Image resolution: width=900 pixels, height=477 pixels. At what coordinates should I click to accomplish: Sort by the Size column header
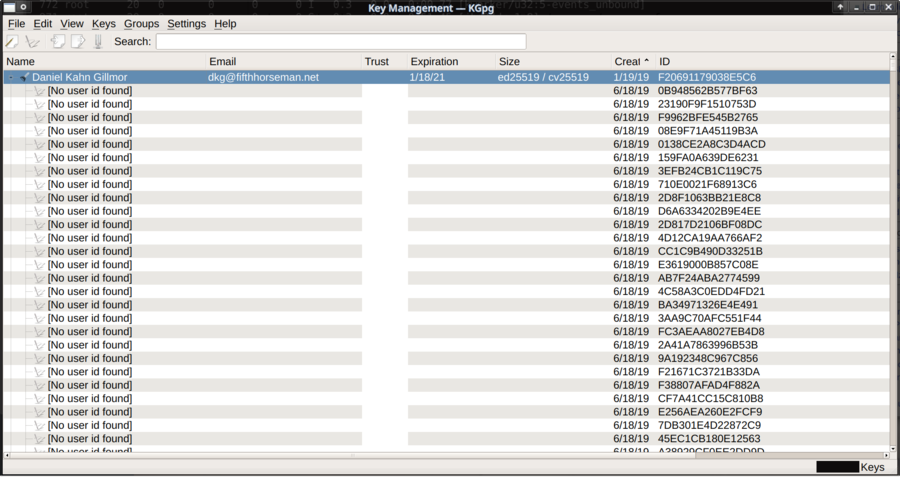point(553,61)
